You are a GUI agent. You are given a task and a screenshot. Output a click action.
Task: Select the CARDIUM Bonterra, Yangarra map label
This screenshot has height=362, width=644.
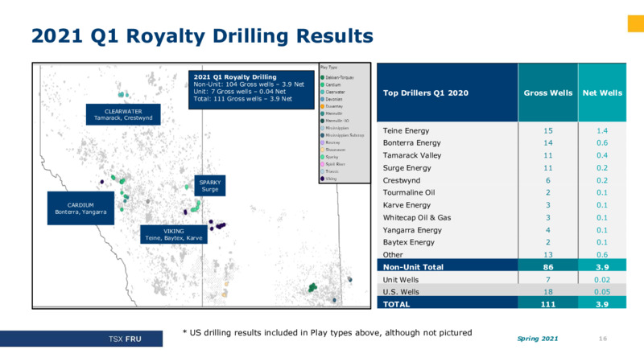point(81,208)
